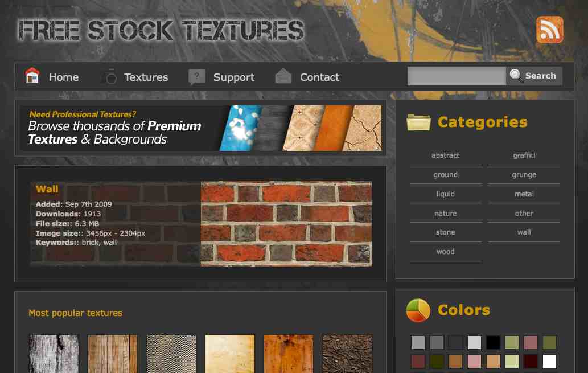Click the Colors pie chart icon
The width and height of the screenshot is (588, 373).
coord(418,310)
